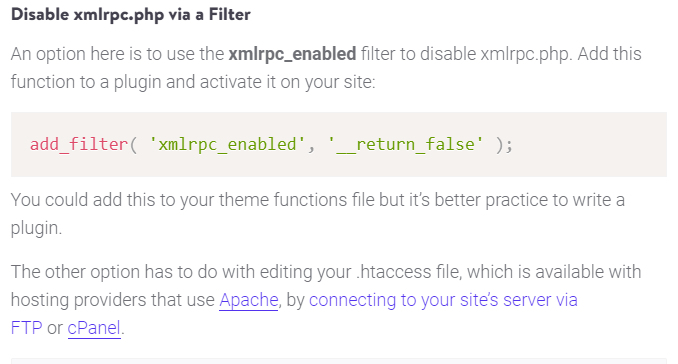The height and width of the screenshot is (364, 678).
Task: Click the "You could add this to your" text
Action: click(112, 200)
